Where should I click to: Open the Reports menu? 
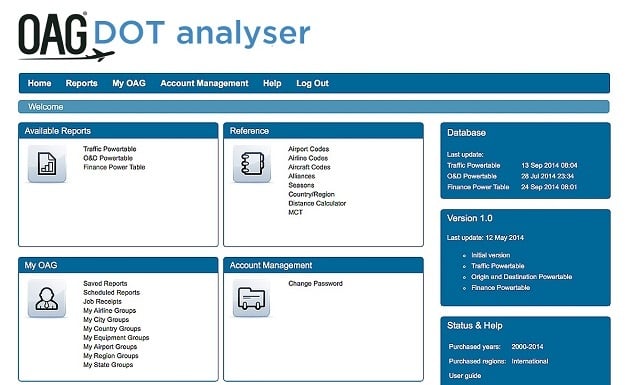pos(82,83)
